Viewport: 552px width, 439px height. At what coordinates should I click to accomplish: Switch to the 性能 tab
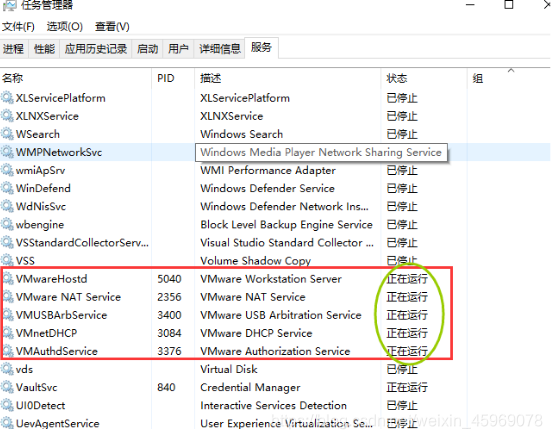44,49
